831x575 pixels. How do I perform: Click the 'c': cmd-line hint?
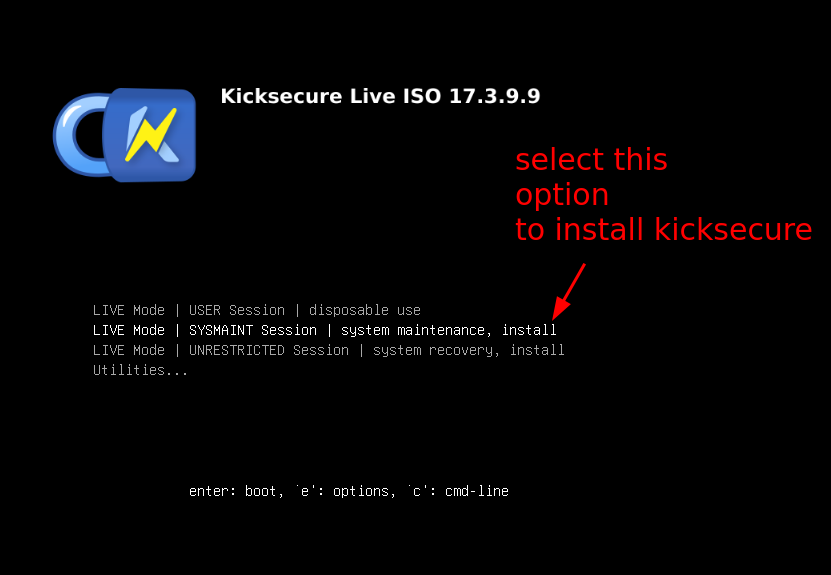[x=458, y=491]
